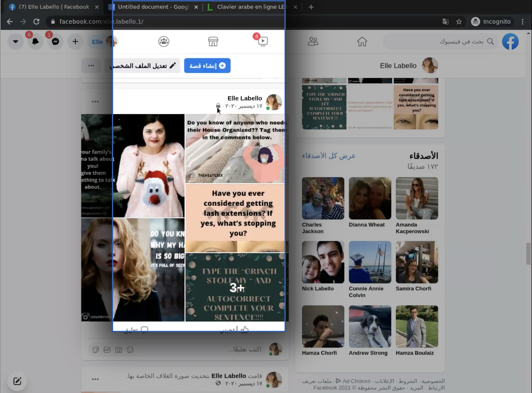This screenshot has height=393, width=532.
Task: Open Nick Labello's profile name
Action: coord(318,288)
